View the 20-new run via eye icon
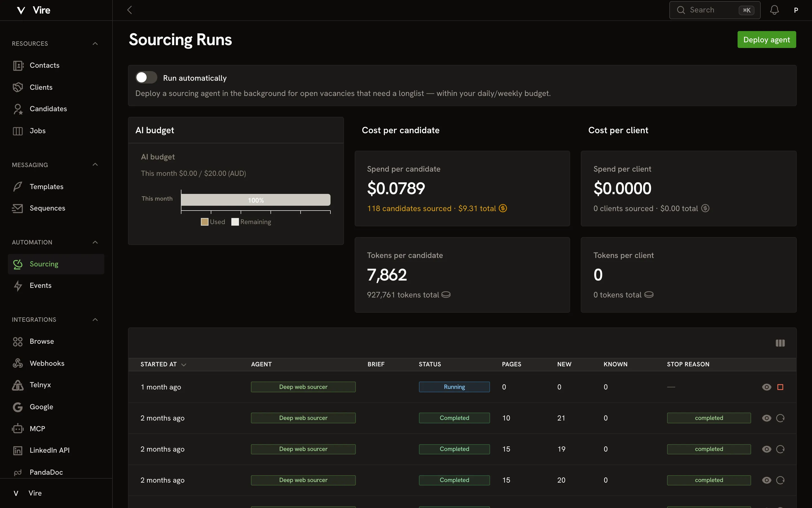This screenshot has width=812, height=508. (x=766, y=480)
